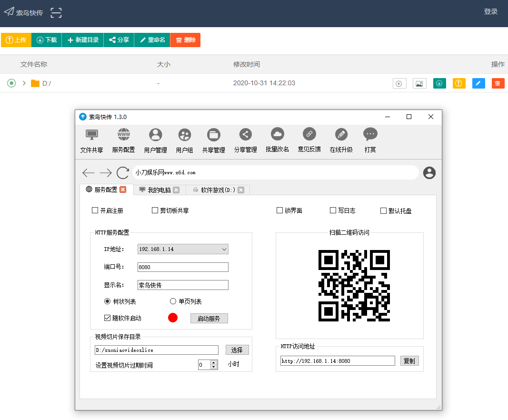Select the 单页列表 radio button
The width and height of the screenshot is (508, 420).
pyautogui.click(x=173, y=301)
